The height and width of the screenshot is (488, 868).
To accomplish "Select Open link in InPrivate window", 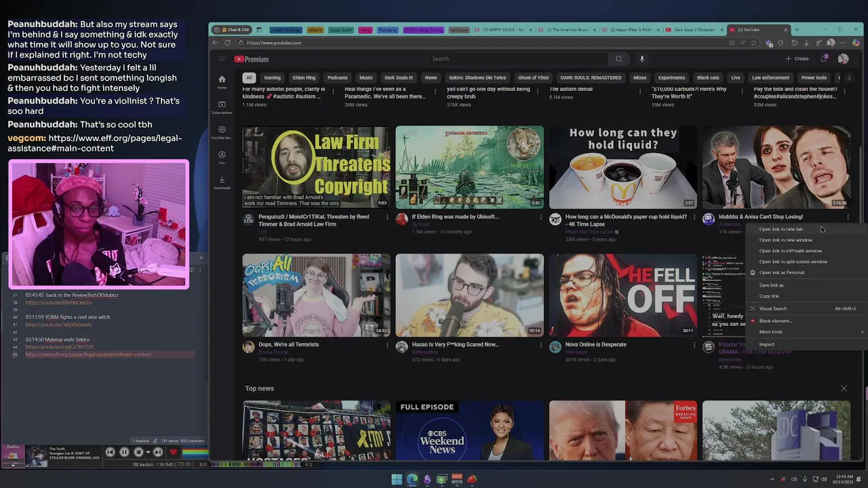I will [x=805, y=251].
